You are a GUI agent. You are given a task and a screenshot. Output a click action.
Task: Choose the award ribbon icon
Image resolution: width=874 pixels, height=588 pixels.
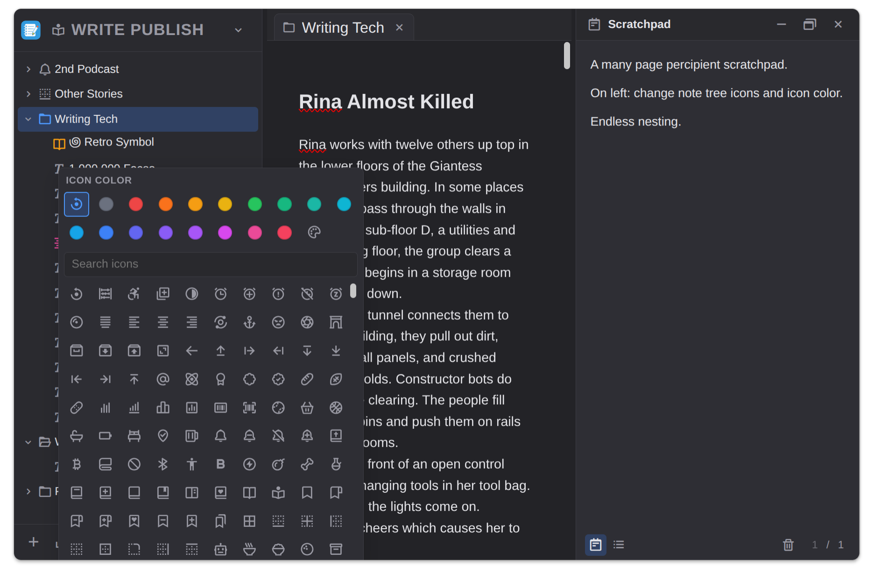point(221,379)
